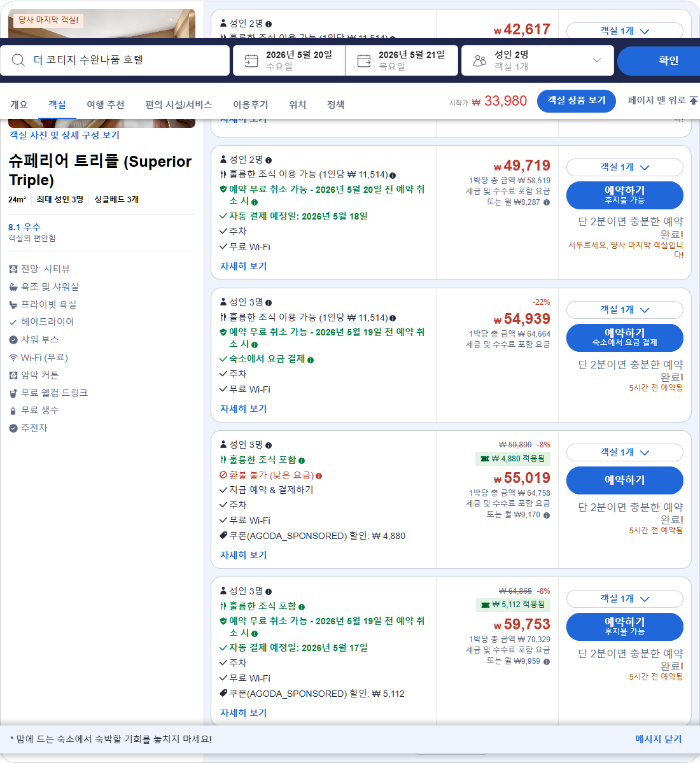
Task: Click info icon after 훌륭한 조식 포함 in ₩55,019 offer
Action: 302,460
